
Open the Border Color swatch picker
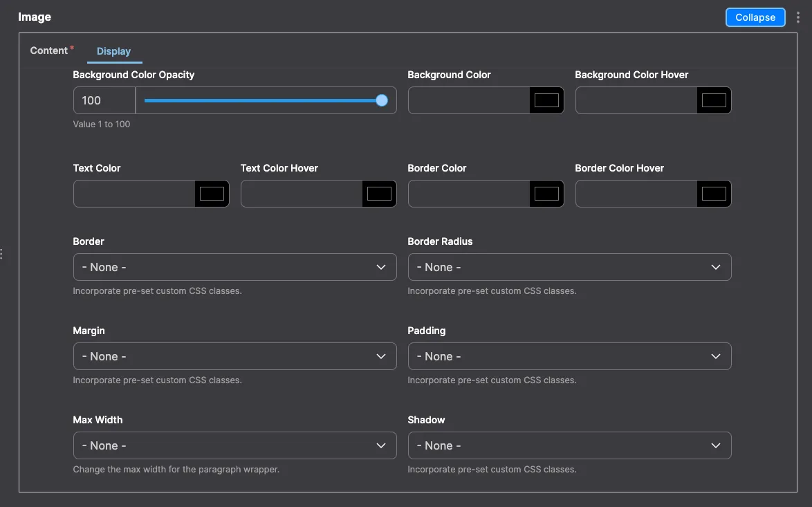[546, 194]
